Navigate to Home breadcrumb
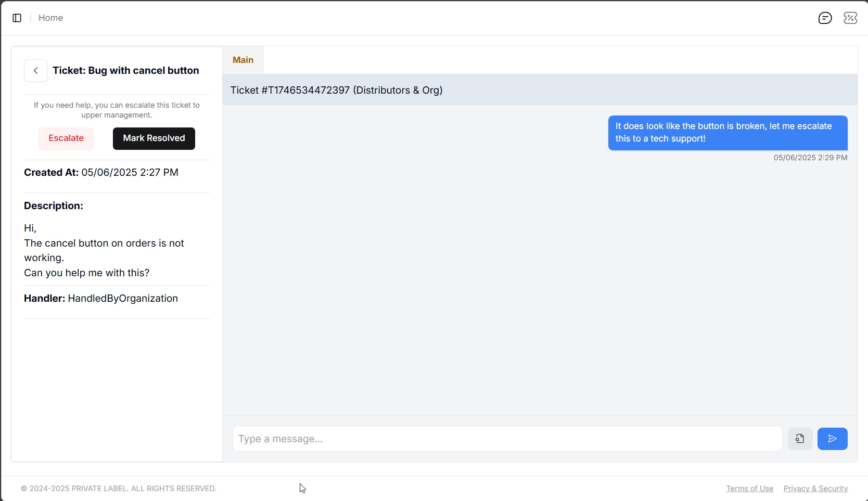This screenshot has height=501, width=868. point(50,18)
